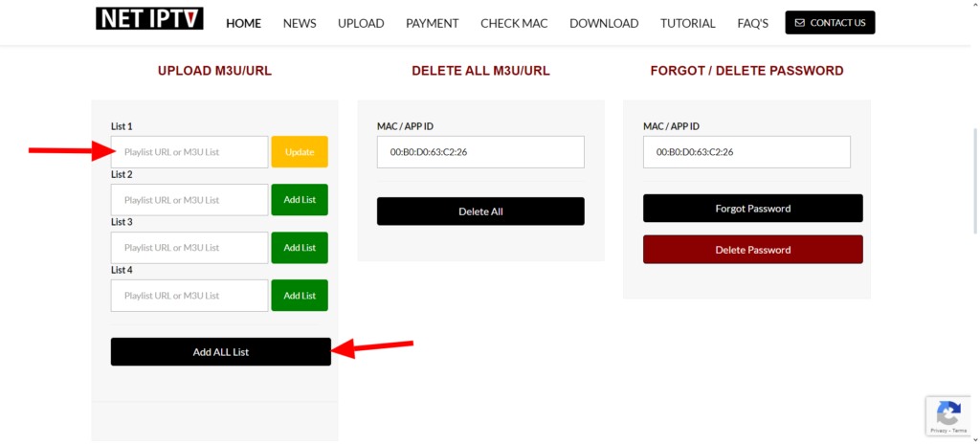The image size is (980, 444).
Task: Focus the List 1 playlist URL field
Action: coord(189,152)
